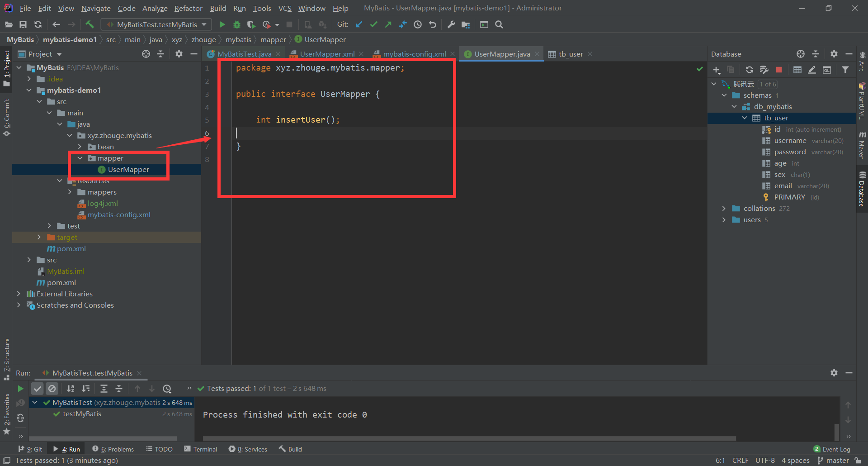Open the Refactor menu

click(x=189, y=8)
